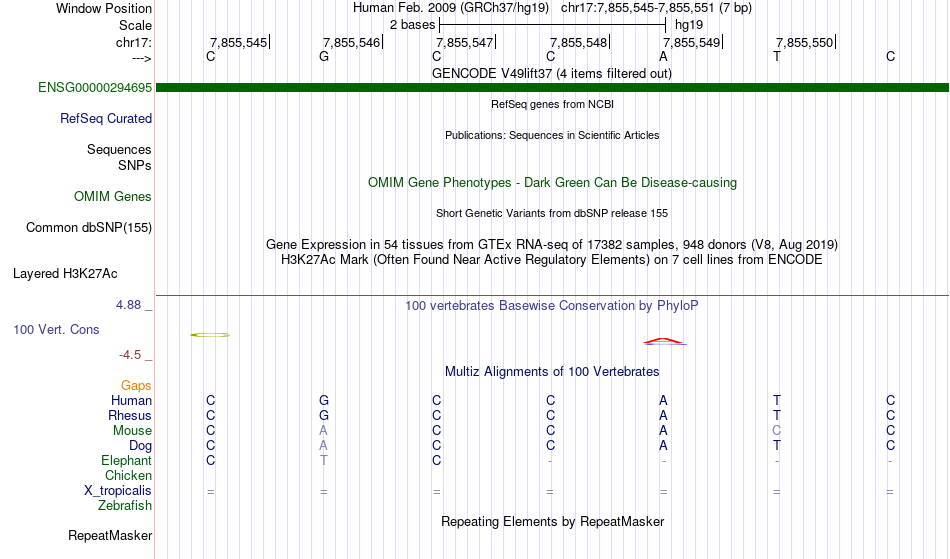Open the RefSeq Curated track label

(x=106, y=119)
